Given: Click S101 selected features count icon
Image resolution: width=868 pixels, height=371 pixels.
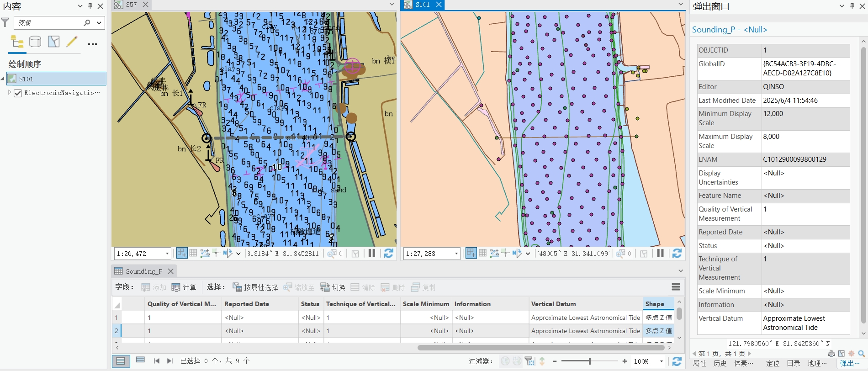Looking at the screenshot, I should click(620, 253).
